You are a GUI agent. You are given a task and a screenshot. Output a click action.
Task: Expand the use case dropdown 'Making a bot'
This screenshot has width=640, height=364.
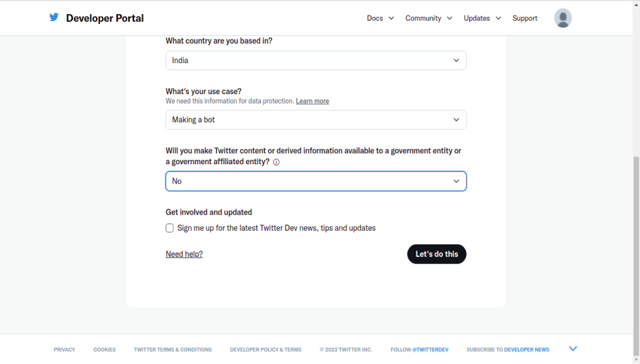(x=316, y=120)
